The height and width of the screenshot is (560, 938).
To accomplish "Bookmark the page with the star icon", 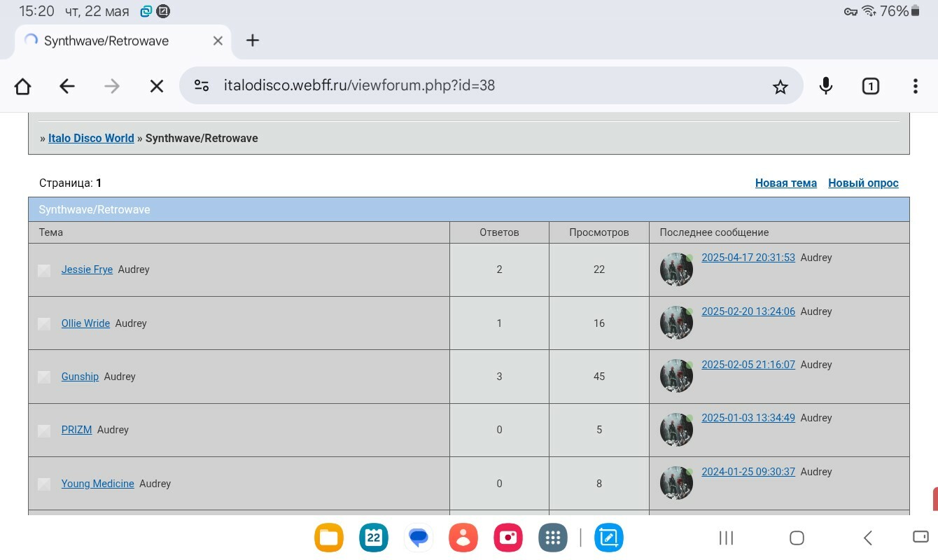I will pos(780,87).
